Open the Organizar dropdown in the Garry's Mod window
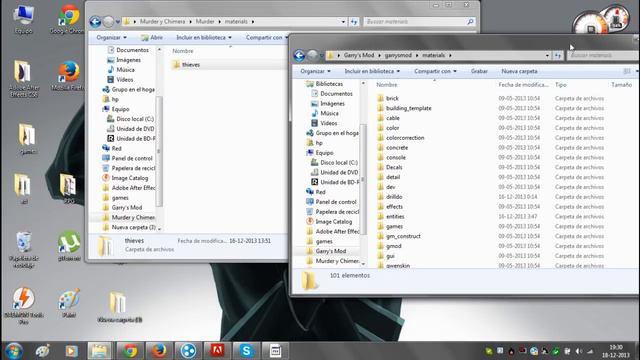 pos(315,71)
